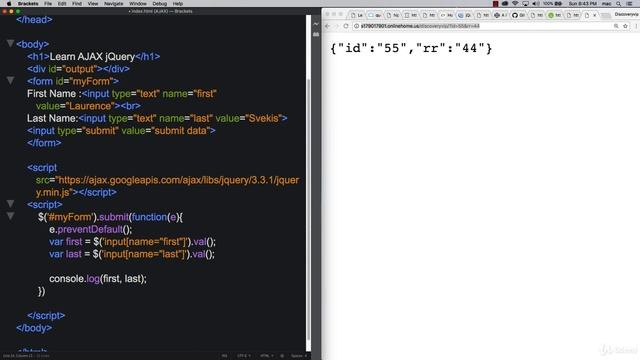The width and height of the screenshot is (640, 360).
Task: Click the e.preventDefault() line
Action: 91,229
